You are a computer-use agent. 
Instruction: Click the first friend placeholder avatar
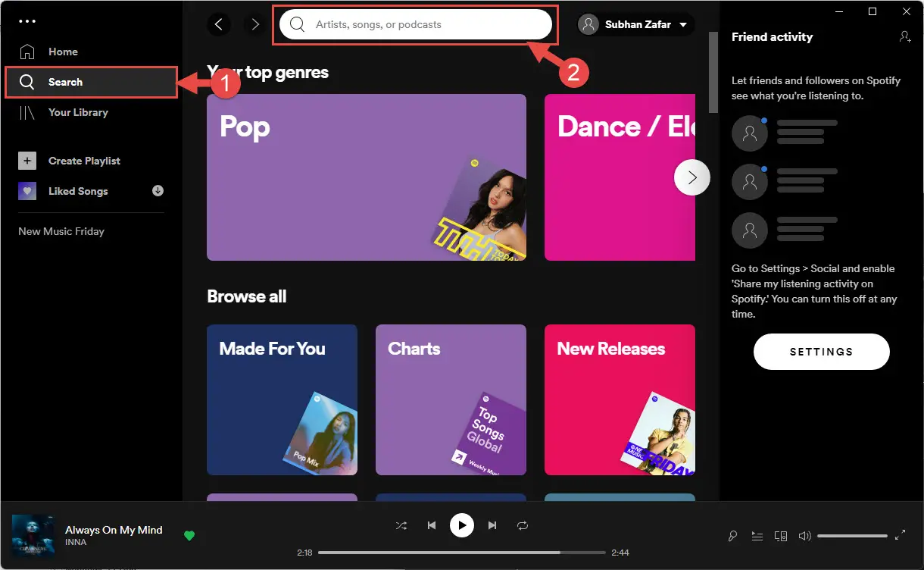click(x=750, y=133)
